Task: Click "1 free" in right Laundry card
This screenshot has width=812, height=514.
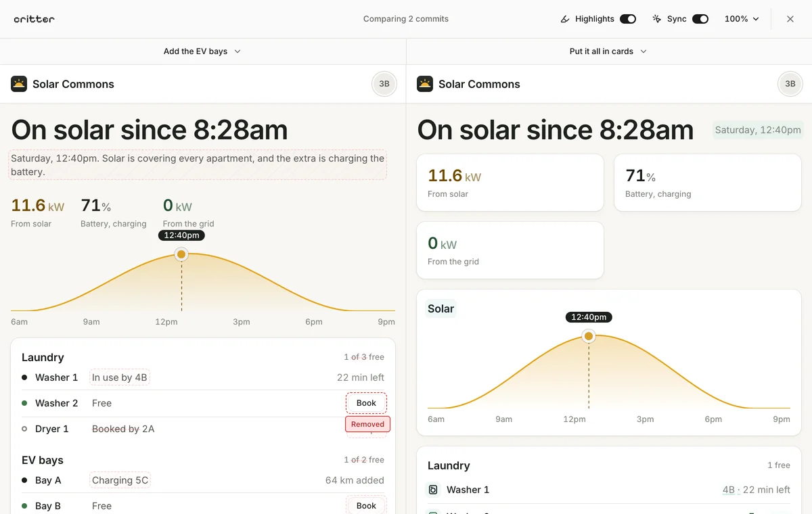Action: [779, 465]
